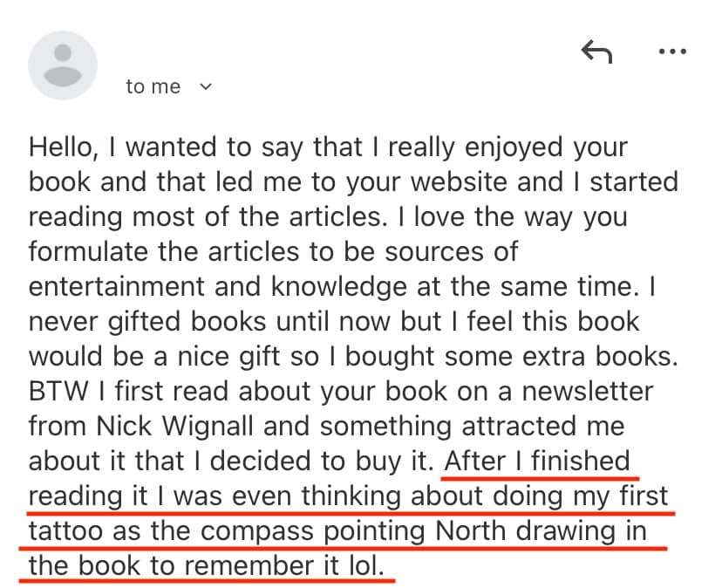
Task: Click the underlined phrase "After I finished"
Action: tap(537, 462)
